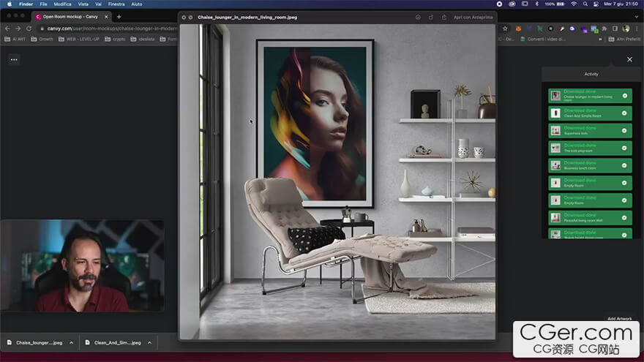The image size is (644, 362).
Task: Go back in browser history
Action: [7, 29]
